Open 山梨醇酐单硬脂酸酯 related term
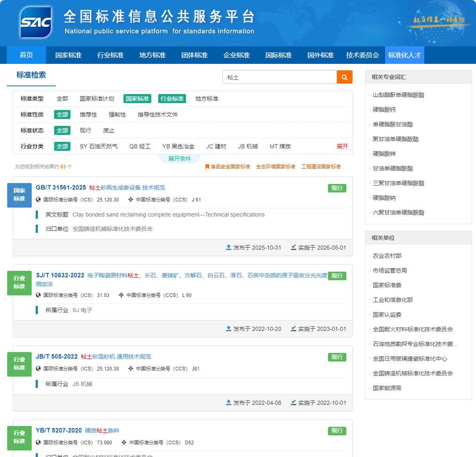The image size is (476, 457). coord(398,95)
